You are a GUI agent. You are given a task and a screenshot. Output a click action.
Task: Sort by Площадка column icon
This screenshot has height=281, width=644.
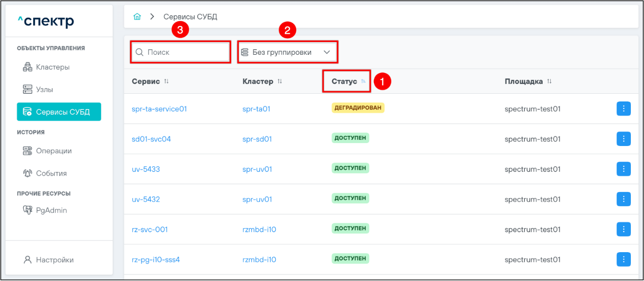[x=549, y=81]
